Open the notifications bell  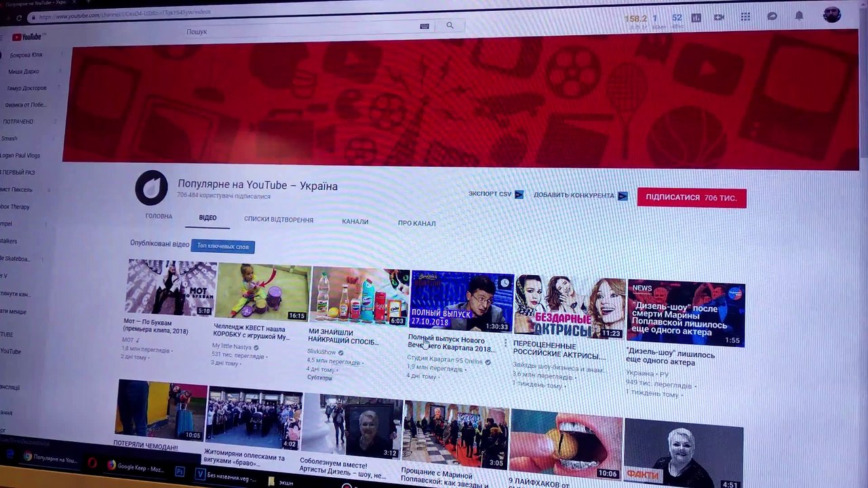[x=800, y=16]
